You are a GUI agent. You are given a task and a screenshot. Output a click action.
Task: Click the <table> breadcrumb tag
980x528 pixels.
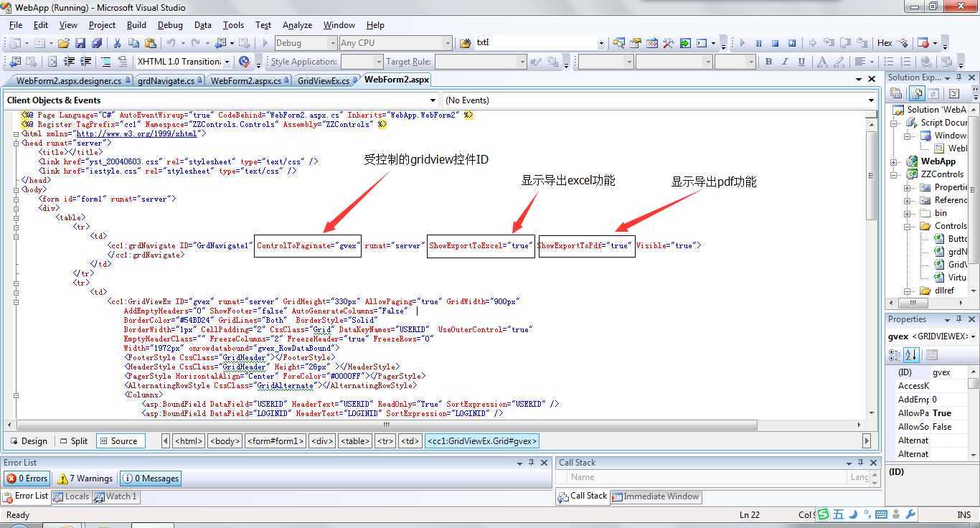355,441
